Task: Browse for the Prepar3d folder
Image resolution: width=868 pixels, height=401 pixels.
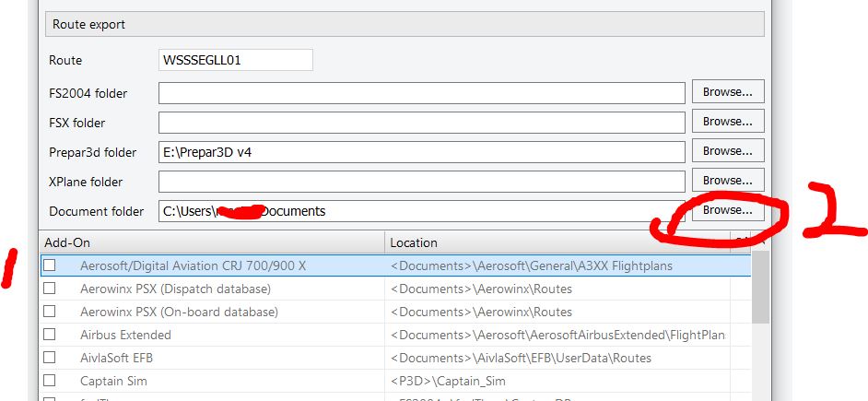Action: pyautogui.click(x=727, y=151)
